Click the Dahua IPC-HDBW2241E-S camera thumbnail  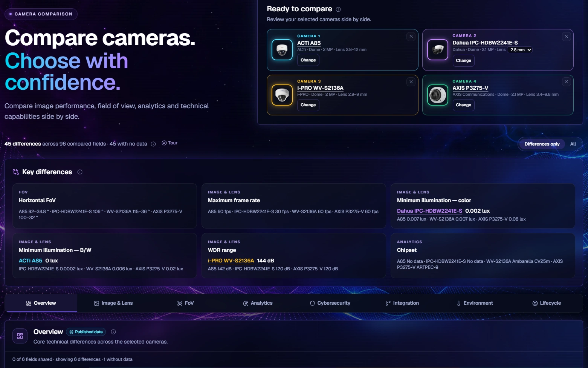(x=438, y=50)
